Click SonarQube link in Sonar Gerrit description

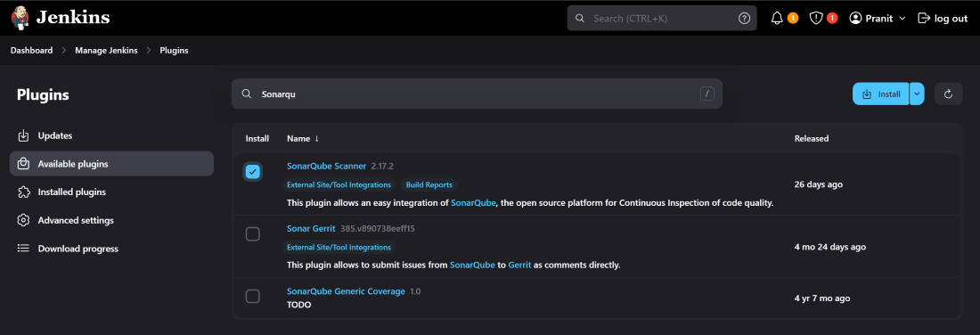472,265
